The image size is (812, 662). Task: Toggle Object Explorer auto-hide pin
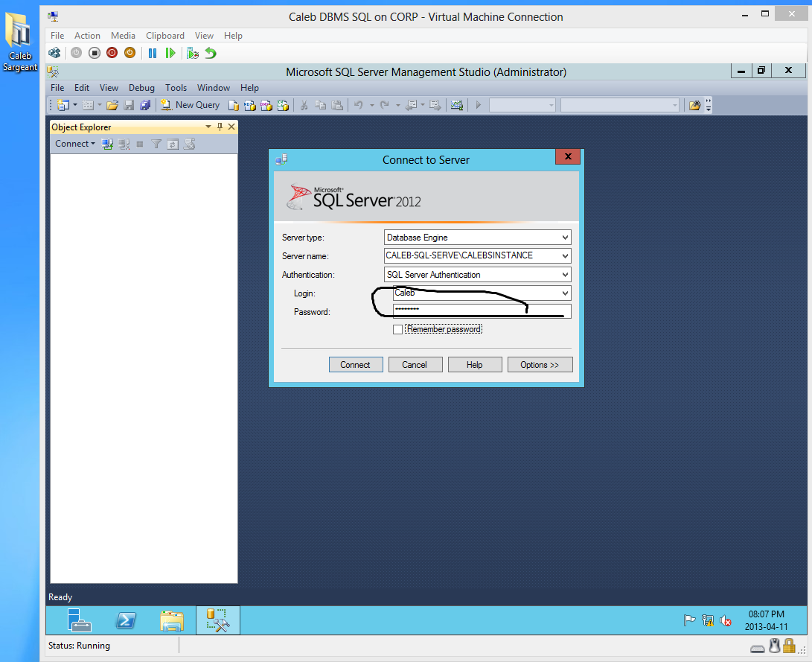point(220,127)
